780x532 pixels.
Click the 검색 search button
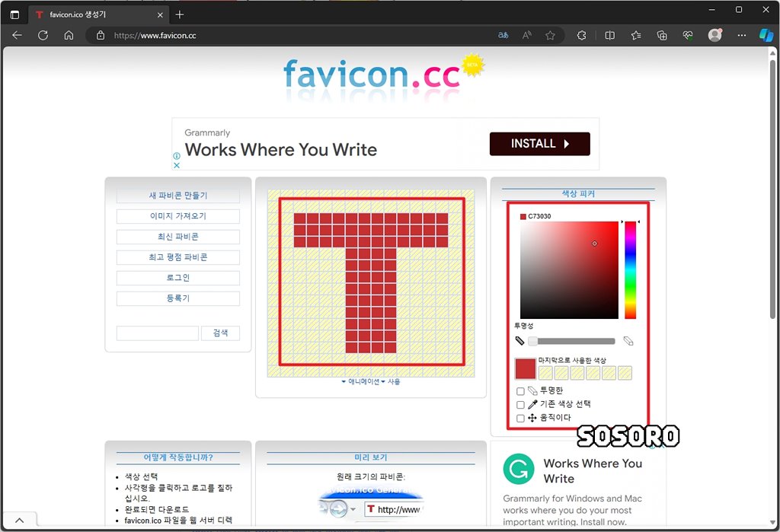(x=220, y=333)
